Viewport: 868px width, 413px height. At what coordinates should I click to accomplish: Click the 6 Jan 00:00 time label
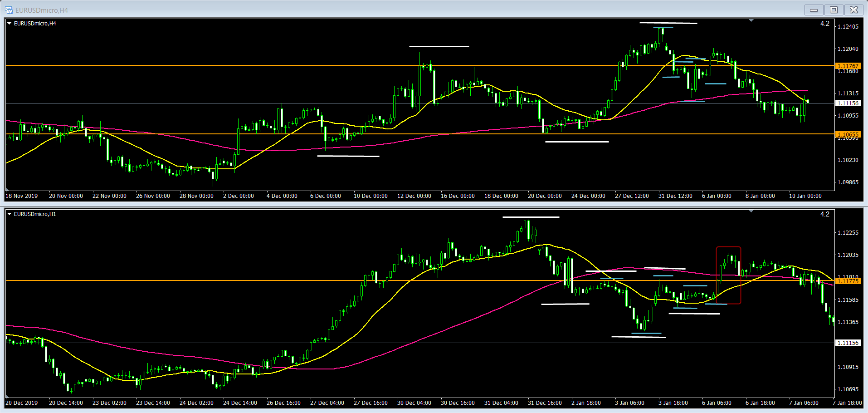coord(717,196)
